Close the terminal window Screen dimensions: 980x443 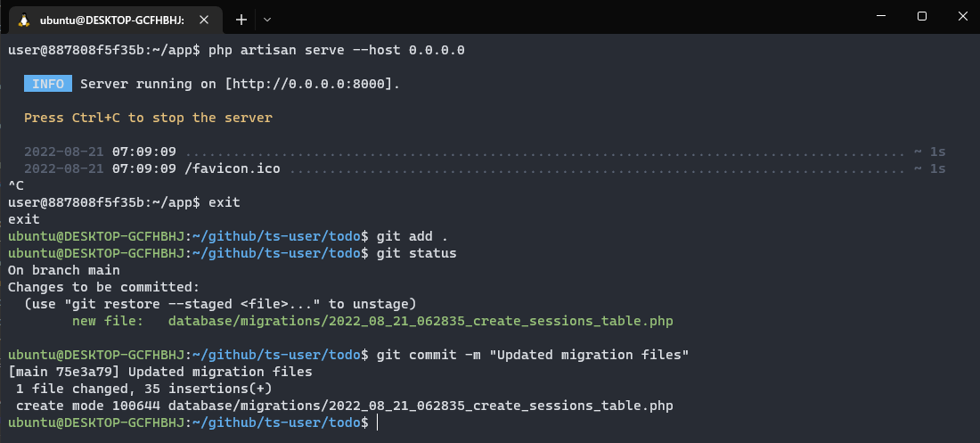tap(962, 16)
